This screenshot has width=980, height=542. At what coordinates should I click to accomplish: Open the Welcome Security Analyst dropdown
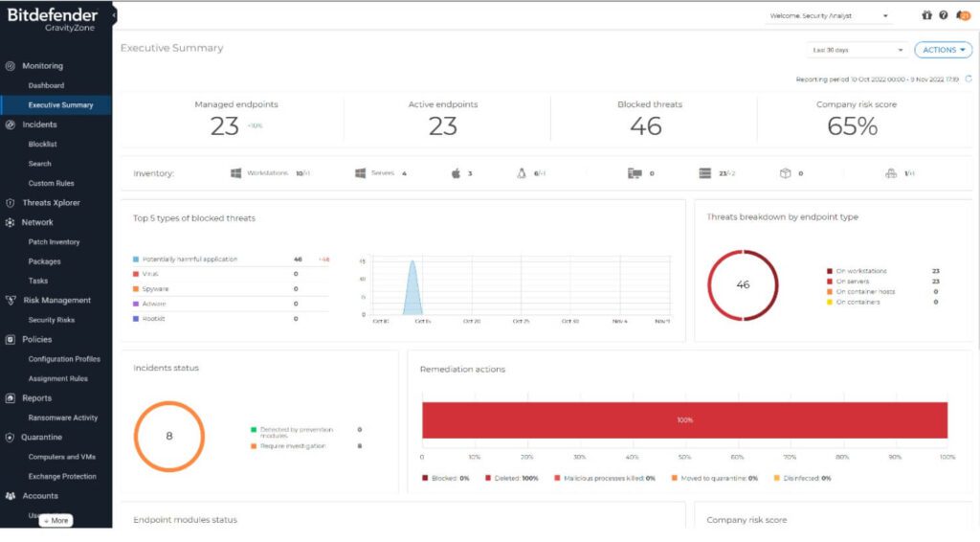[x=829, y=15]
